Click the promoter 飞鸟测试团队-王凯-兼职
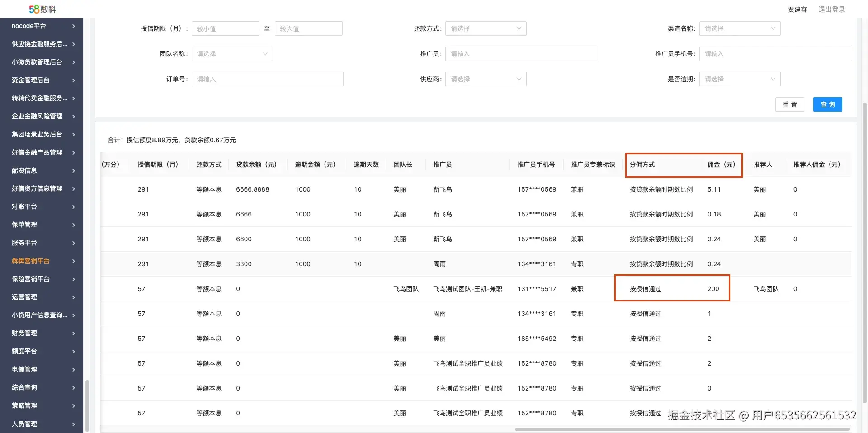868x433 pixels. click(x=468, y=289)
